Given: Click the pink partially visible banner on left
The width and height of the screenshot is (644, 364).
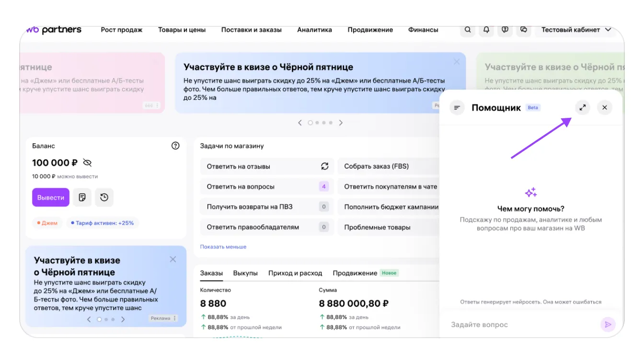Looking at the screenshot, I should pos(92,82).
